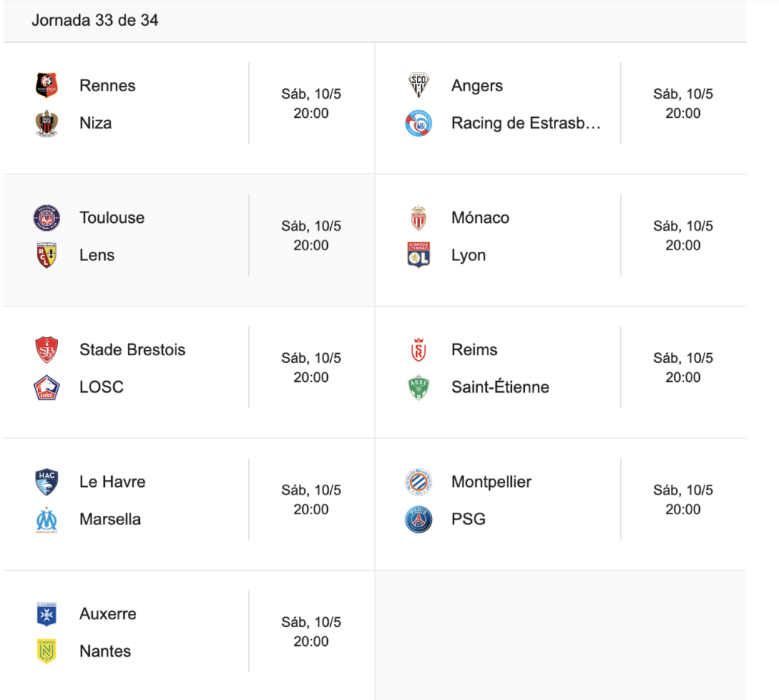The image size is (779, 700).
Task: Click the Stade Brestois crest
Action: (46, 350)
